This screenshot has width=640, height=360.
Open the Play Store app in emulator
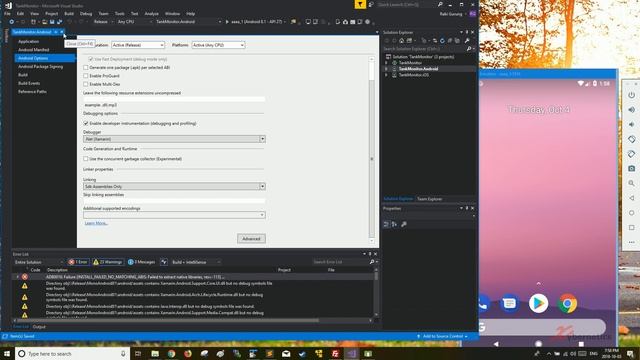[538, 303]
